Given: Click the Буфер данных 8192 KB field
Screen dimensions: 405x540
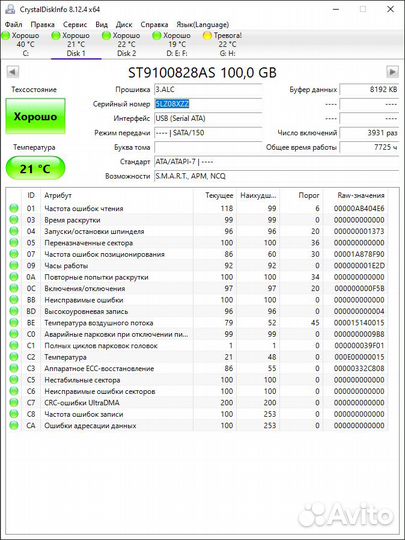Looking at the screenshot, I should tap(369, 90).
